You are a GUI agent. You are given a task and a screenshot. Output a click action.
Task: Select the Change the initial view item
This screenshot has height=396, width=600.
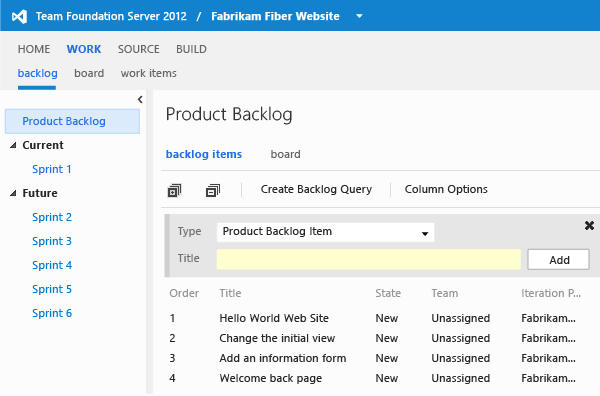click(277, 338)
